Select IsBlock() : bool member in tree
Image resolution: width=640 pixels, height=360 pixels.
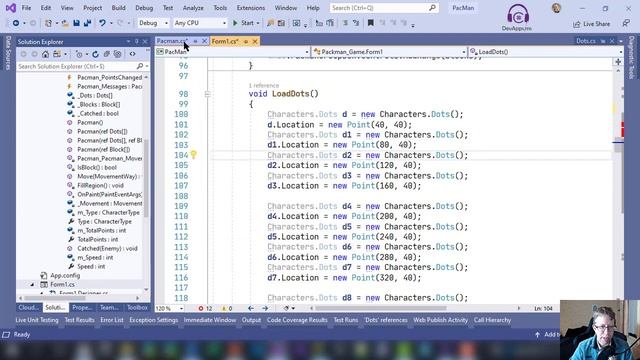click(x=97, y=167)
